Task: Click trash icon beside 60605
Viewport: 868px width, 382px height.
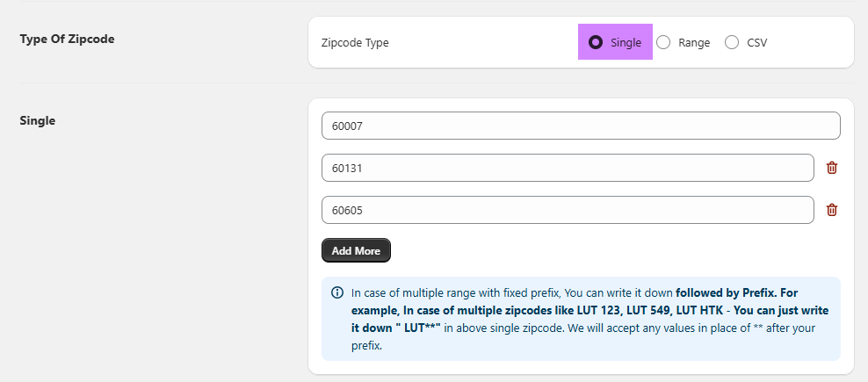Action: click(832, 210)
